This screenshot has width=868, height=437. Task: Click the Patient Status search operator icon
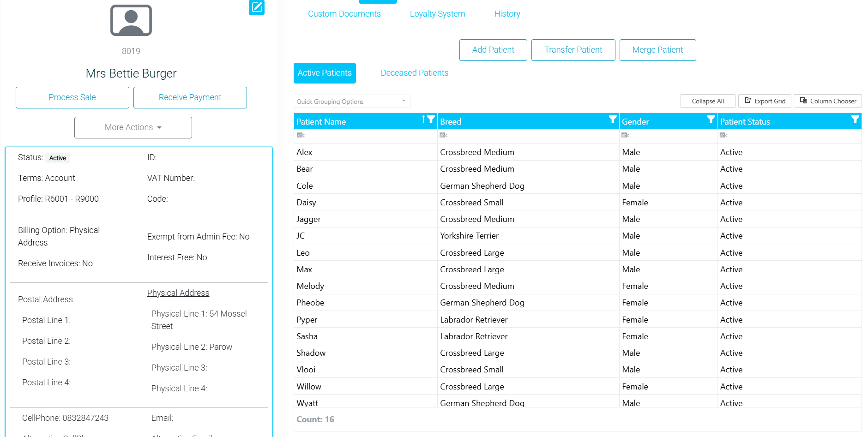click(723, 135)
